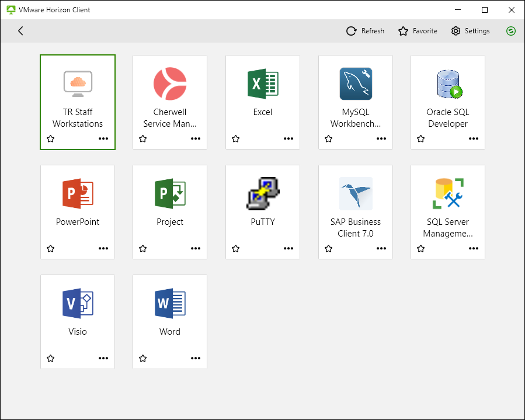Toggle the favorite star on Excel
This screenshot has width=525, height=420.
(x=236, y=138)
